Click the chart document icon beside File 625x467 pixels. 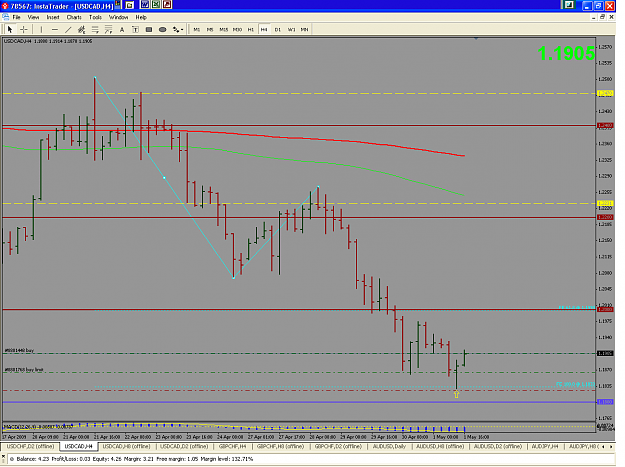click(x=6, y=17)
